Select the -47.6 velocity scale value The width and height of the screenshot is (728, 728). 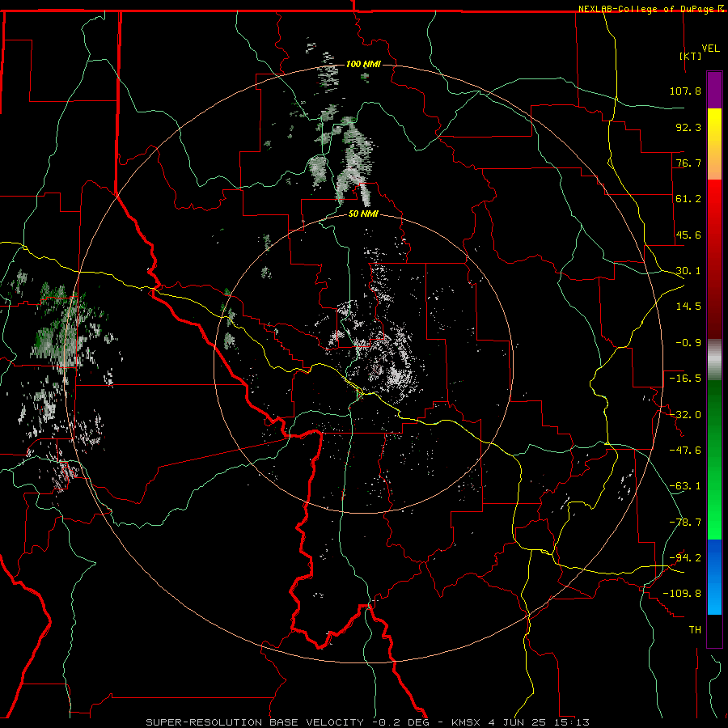click(685, 451)
